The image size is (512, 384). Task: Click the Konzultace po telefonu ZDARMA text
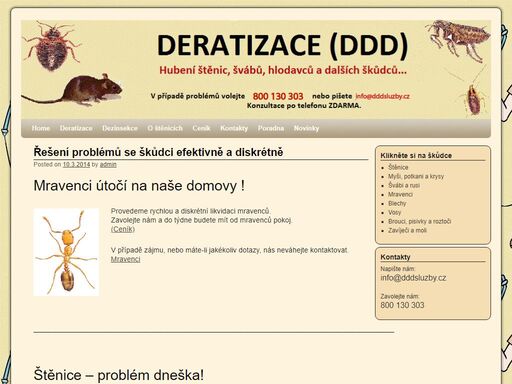[304, 106]
